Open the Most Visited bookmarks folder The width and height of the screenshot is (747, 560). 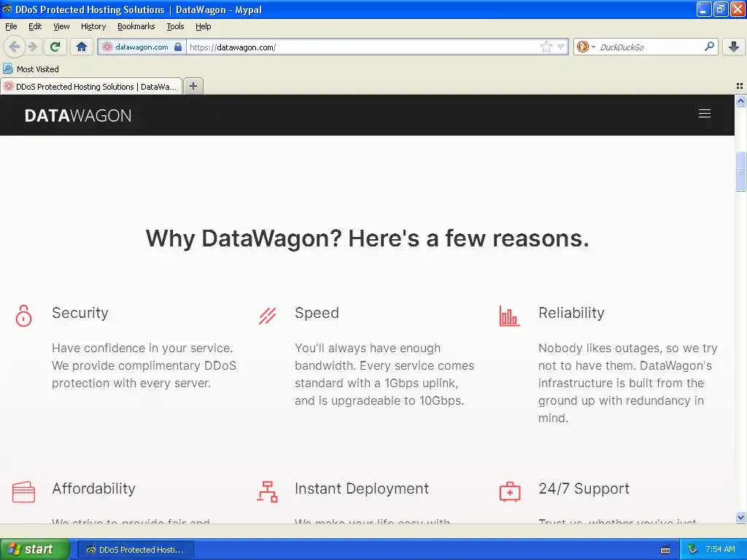(31, 69)
